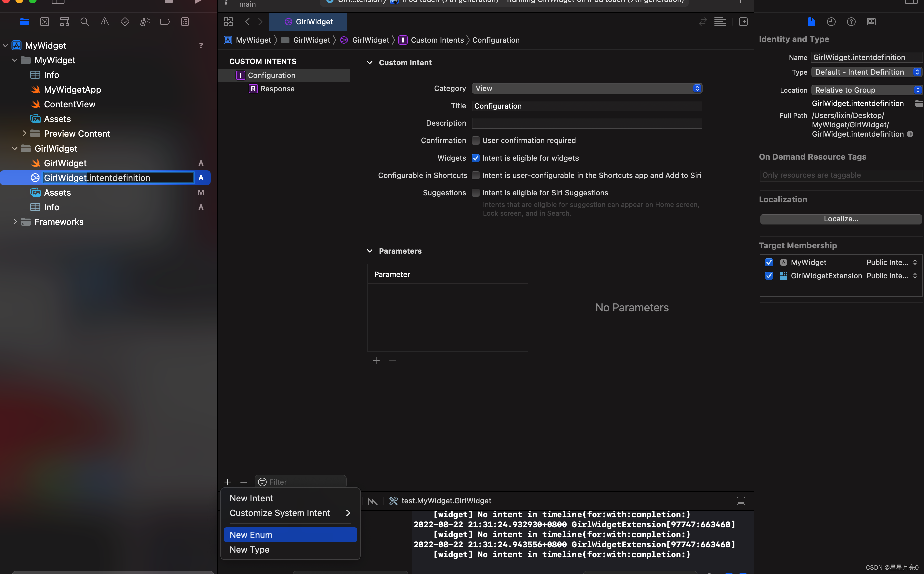924x574 pixels.
Task: Show the History inspector clock icon
Action: tap(831, 22)
